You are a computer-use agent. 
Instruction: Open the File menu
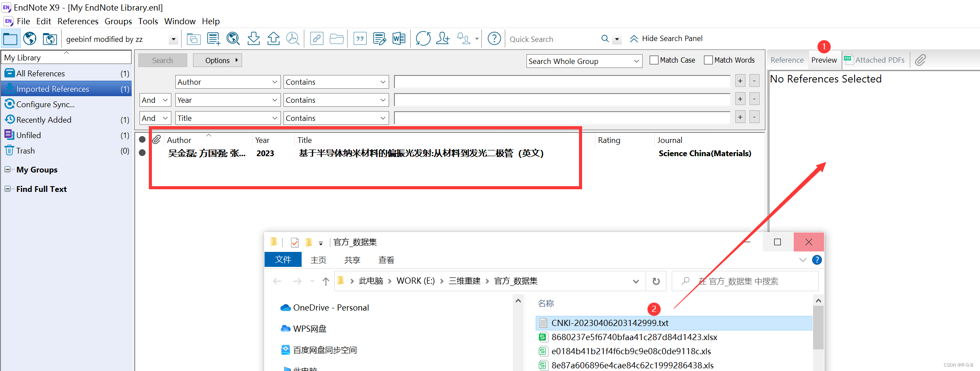pyautogui.click(x=23, y=21)
